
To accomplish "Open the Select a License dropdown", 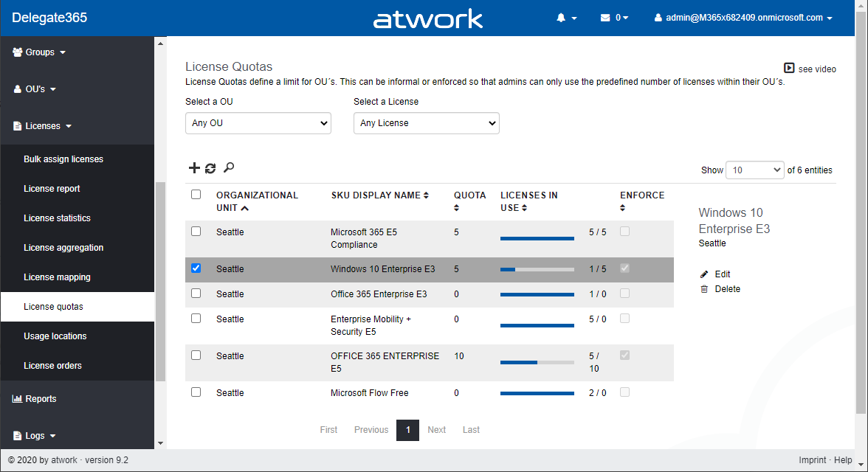I will tap(426, 123).
